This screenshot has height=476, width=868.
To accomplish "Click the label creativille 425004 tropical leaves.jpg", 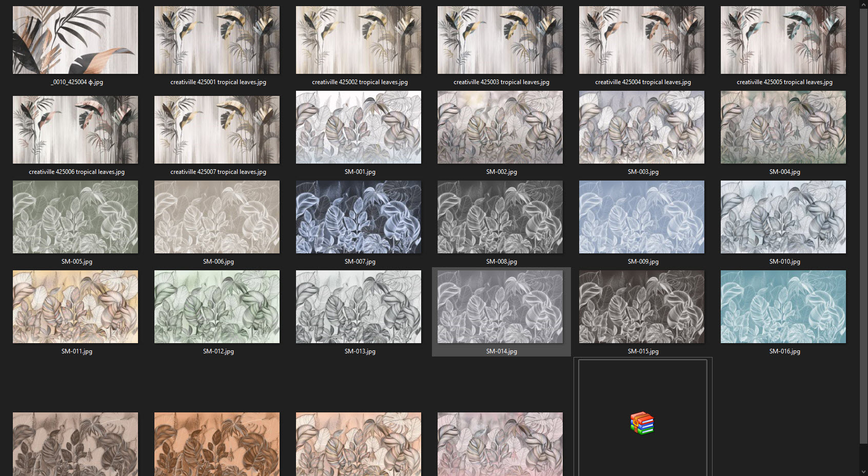I will point(643,82).
